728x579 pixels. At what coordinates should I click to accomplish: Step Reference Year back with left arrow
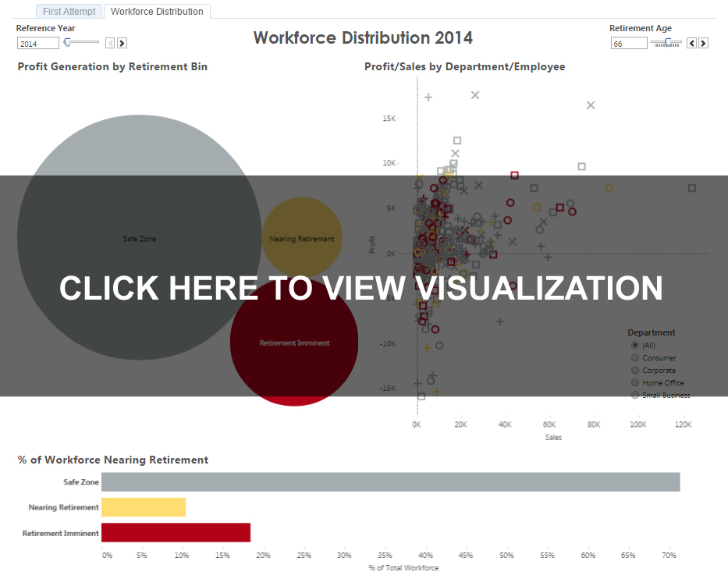tap(110, 43)
